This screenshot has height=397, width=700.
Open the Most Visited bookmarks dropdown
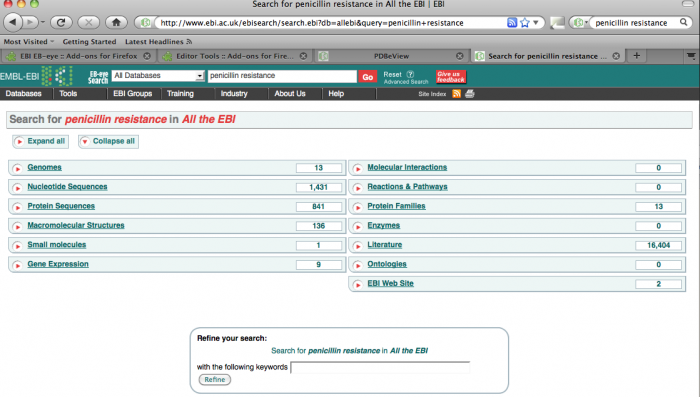point(29,42)
